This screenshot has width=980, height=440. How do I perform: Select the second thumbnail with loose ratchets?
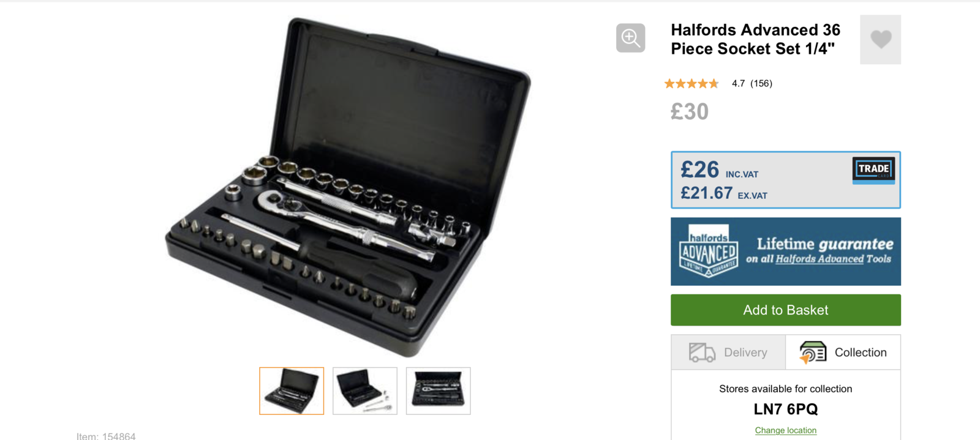365,391
